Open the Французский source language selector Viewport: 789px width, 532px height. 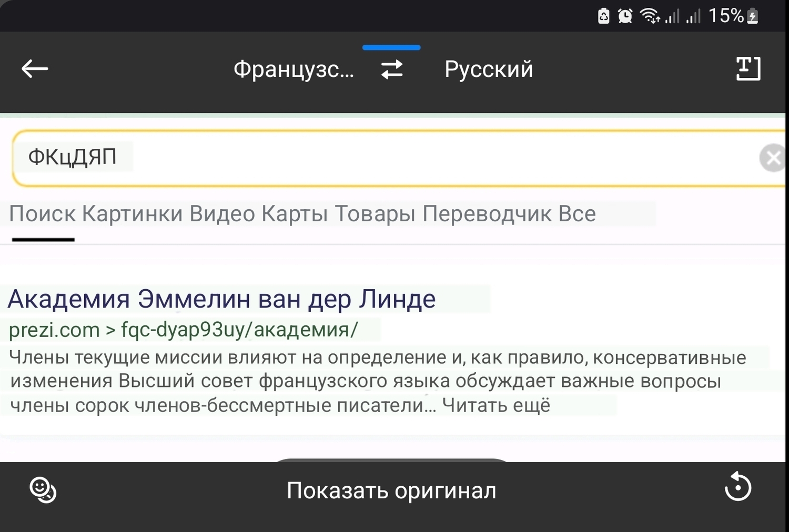point(294,69)
